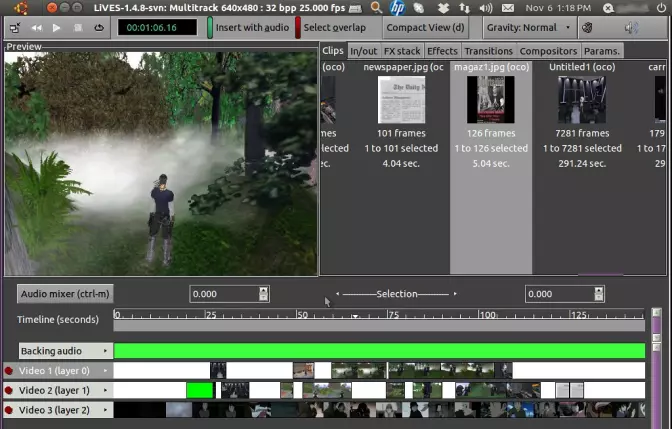Click the '291.24 sec.' label

tap(582, 163)
